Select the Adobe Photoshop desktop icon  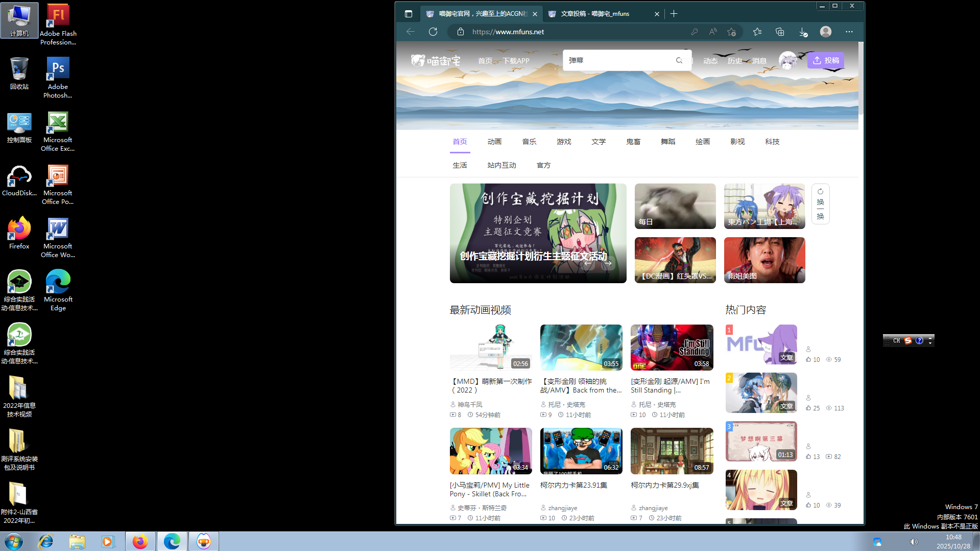coord(57,67)
